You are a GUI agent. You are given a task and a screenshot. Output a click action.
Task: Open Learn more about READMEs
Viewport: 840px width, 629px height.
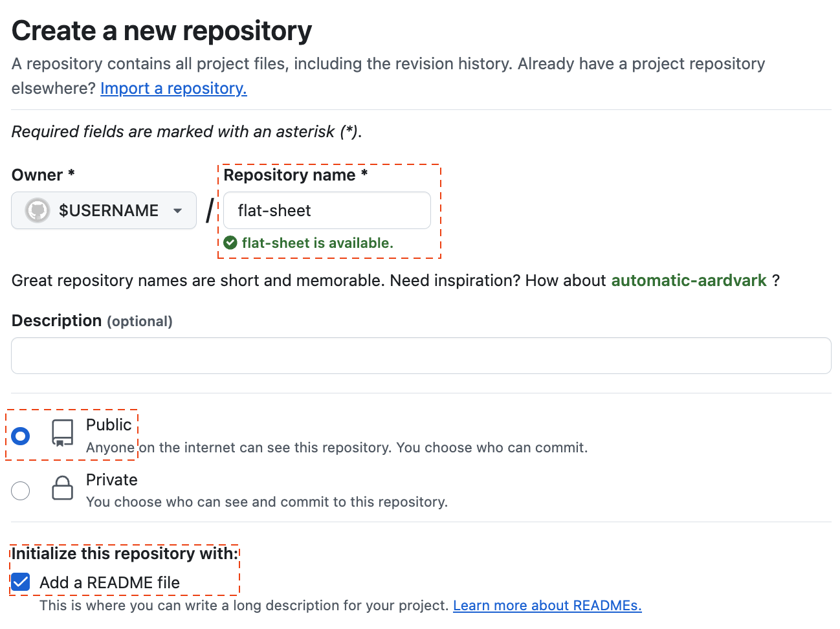pyautogui.click(x=547, y=605)
